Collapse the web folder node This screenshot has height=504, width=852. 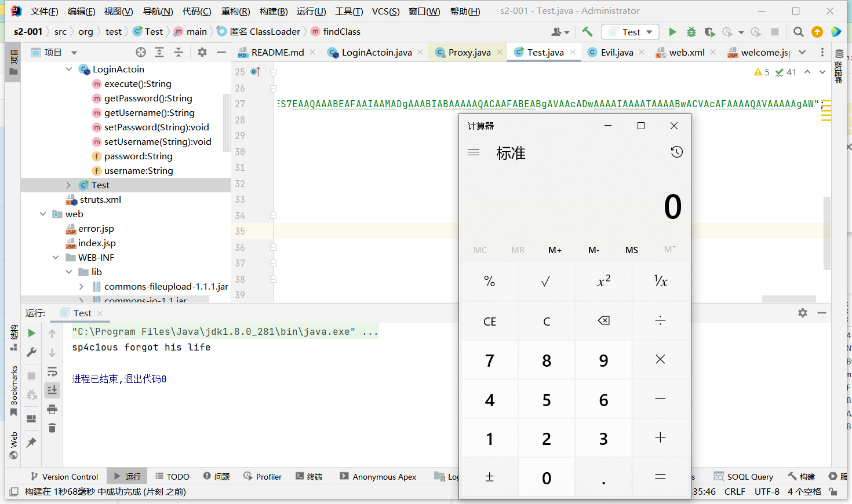click(x=42, y=214)
